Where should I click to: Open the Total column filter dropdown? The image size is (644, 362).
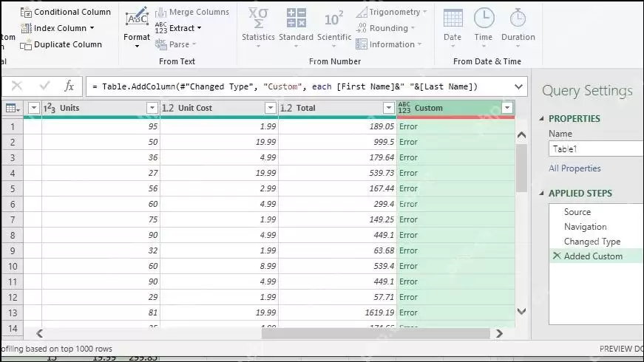point(388,108)
